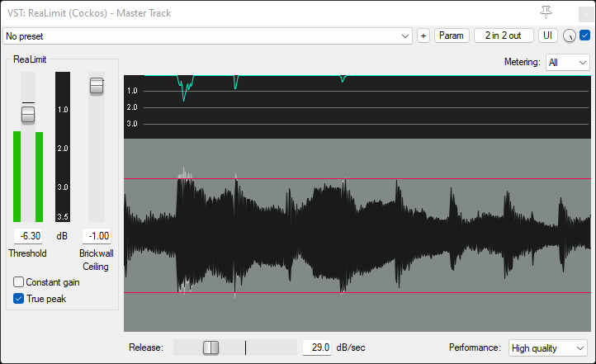Image resolution: width=596 pixels, height=364 pixels.
Task: Toggle the UI button
Action: [x=548, y=35]
